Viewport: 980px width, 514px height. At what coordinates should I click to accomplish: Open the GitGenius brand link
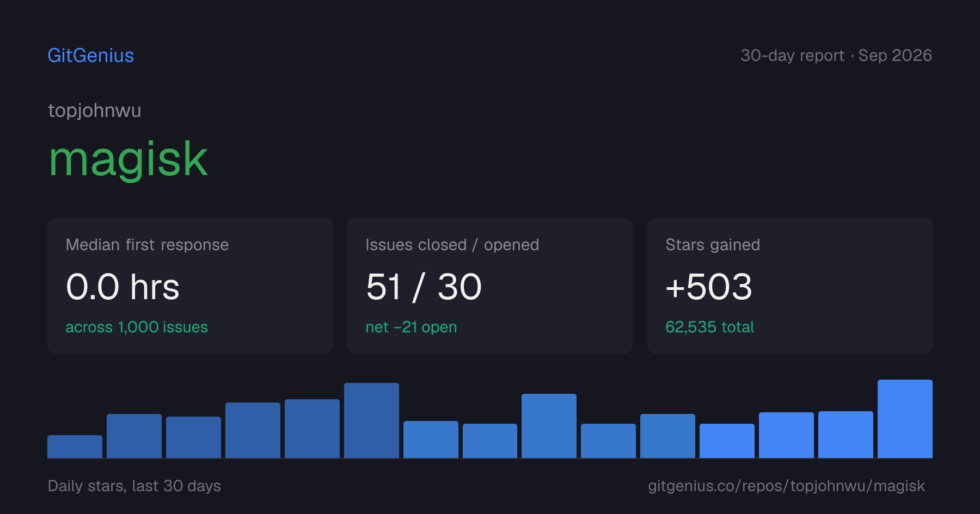(91, 55)
